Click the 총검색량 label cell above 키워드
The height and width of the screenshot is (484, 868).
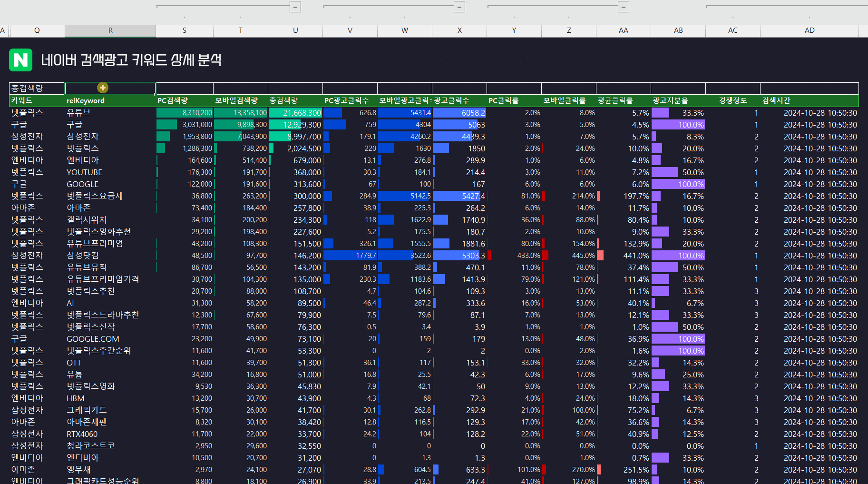37,88
